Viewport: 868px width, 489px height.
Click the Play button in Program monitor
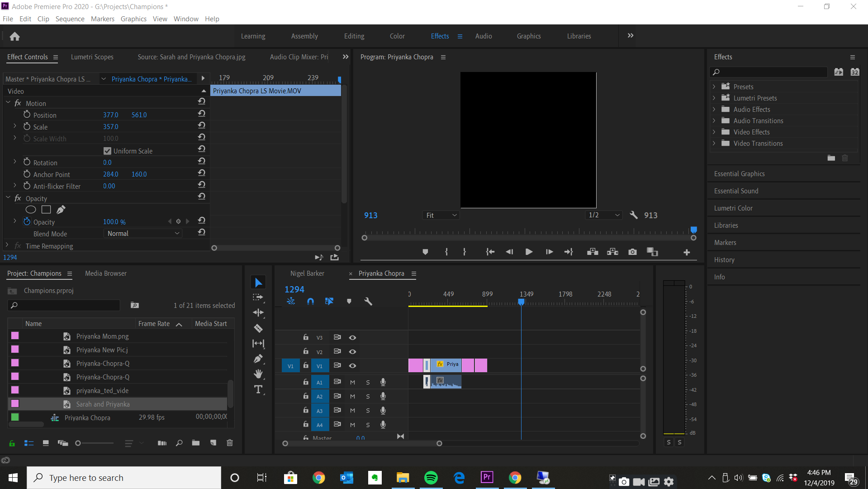[528, 252]
